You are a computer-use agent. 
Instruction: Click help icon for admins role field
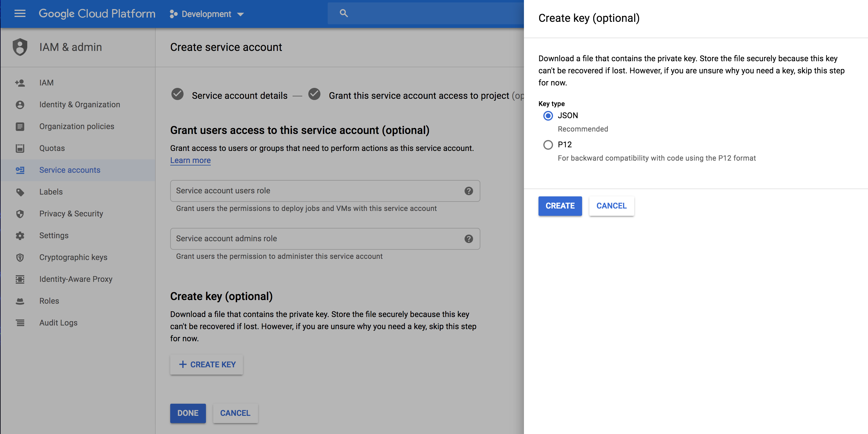coord(468,239)
